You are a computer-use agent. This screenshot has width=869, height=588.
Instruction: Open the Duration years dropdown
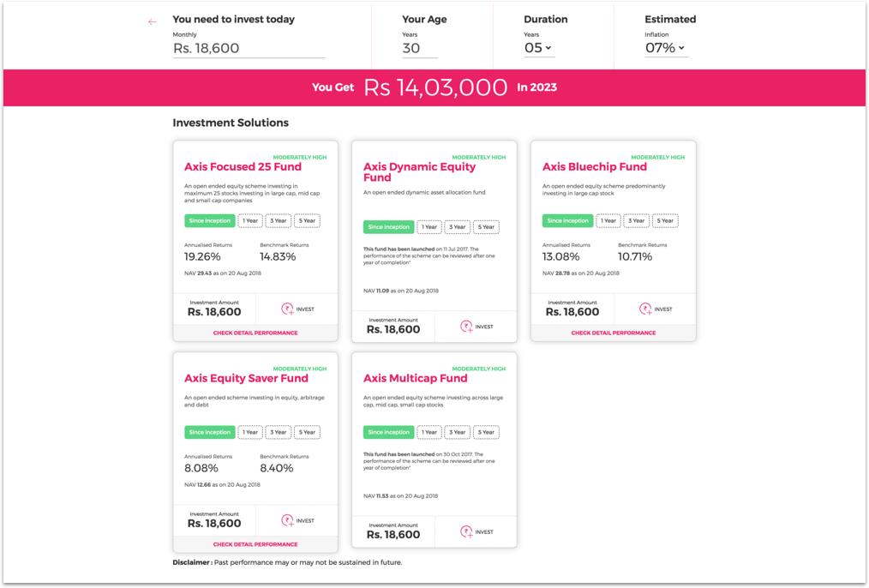pos(538,49)
